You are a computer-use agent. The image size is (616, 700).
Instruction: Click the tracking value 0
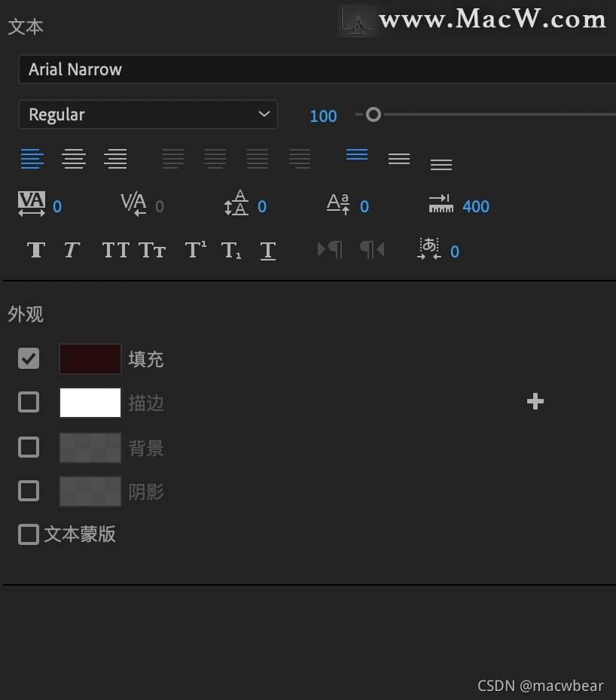57,206
